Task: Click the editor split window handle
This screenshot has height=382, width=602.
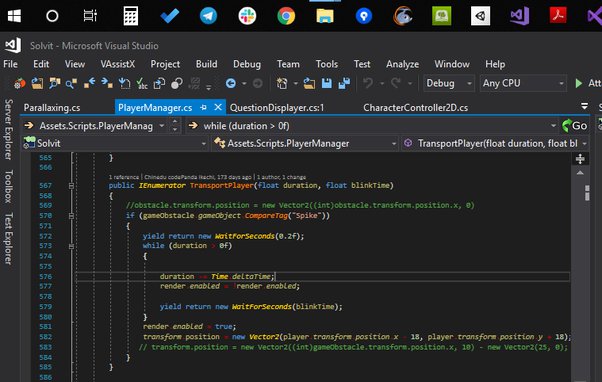Action: point(580,159)
